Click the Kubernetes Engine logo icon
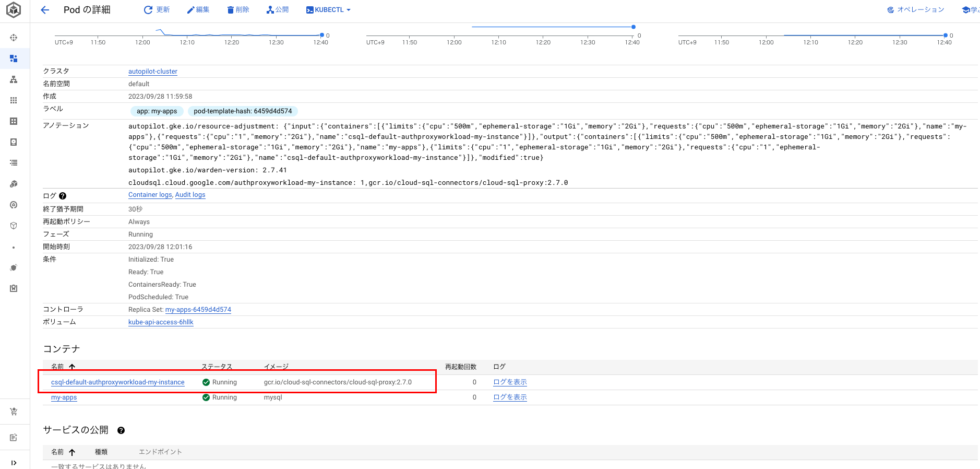The image size is (980, 469). pyautogui.click(x=14, y=9)
